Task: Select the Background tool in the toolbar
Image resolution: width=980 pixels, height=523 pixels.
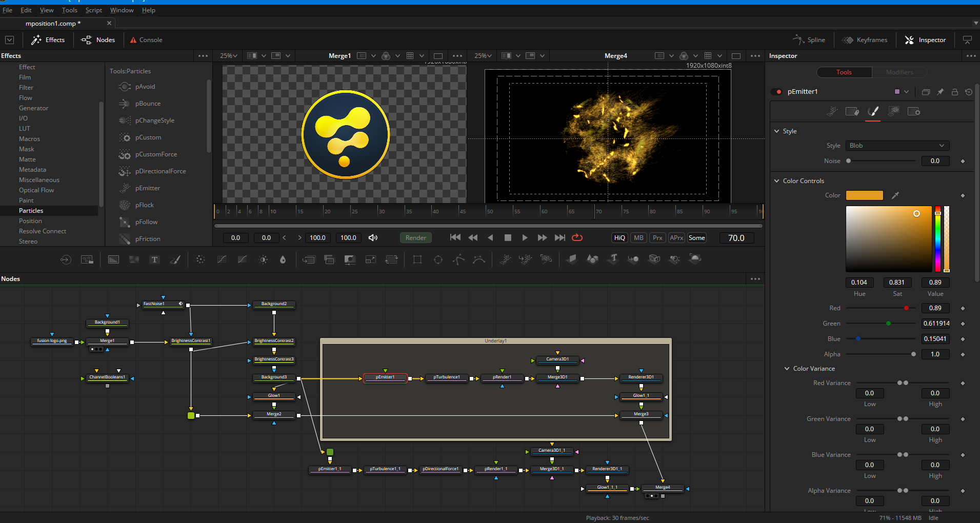Action: click(x=113, y=259)
